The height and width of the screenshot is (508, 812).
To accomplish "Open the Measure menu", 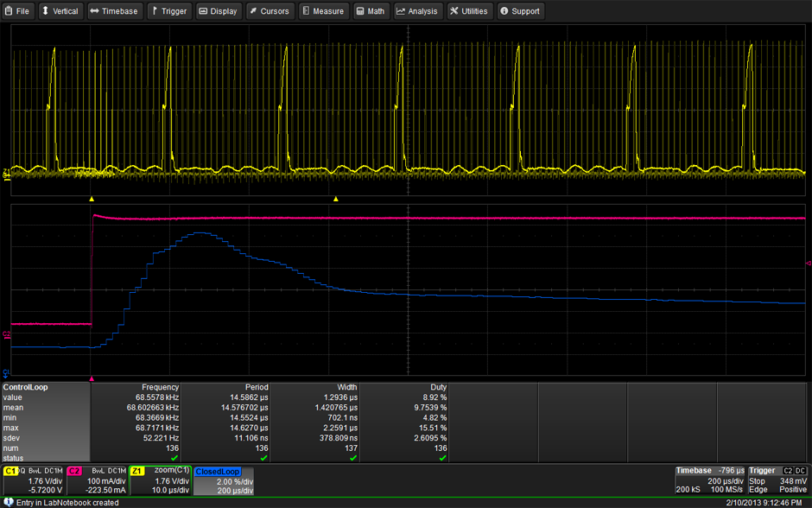I will point(323,11).
